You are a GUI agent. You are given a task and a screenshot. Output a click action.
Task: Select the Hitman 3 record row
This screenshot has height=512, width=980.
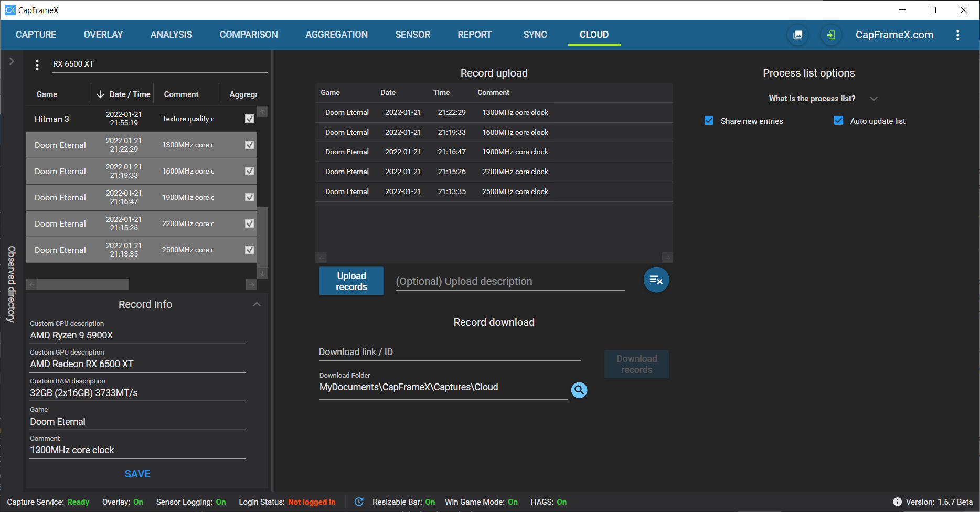pyautogui.click(x=141, y=119)
